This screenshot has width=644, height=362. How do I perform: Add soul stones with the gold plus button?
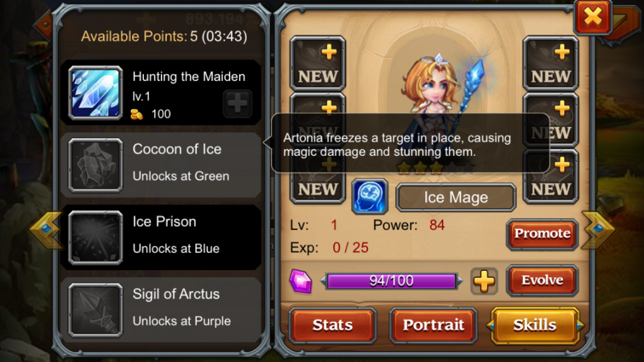(484, 282)
